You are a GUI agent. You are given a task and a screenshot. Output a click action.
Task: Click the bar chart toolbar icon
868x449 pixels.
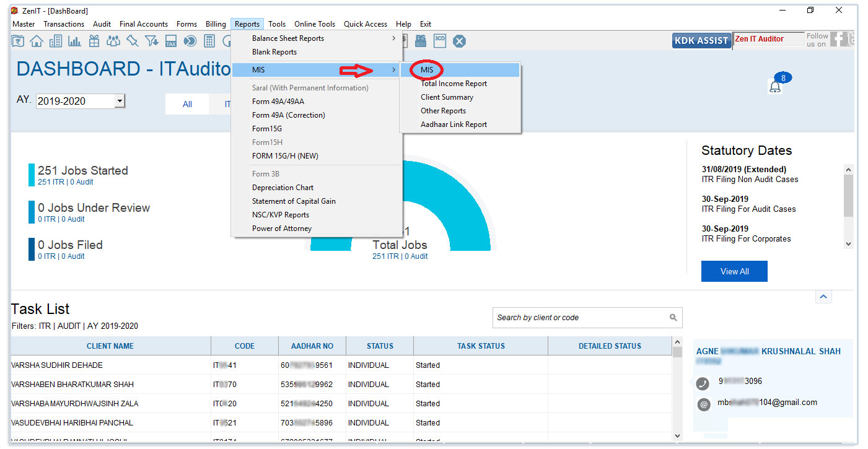pos(74,41)
